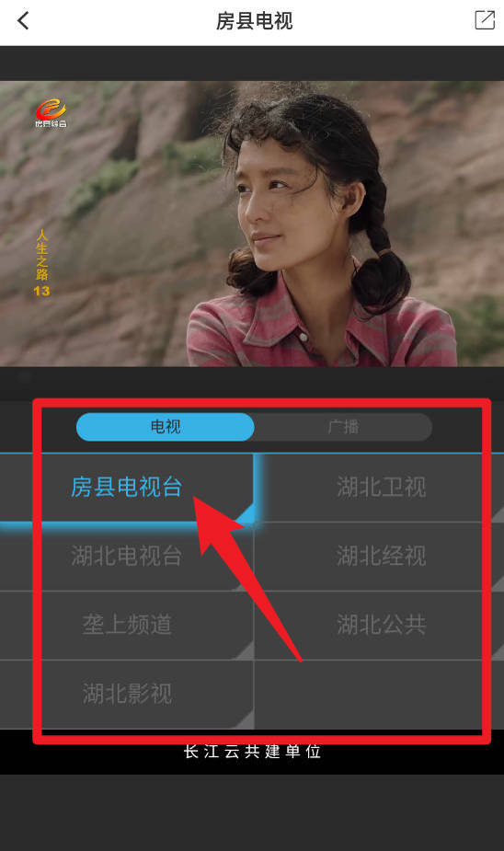Tap the live video player
Viewport: 504px width, 851px height.
point(252,224)
